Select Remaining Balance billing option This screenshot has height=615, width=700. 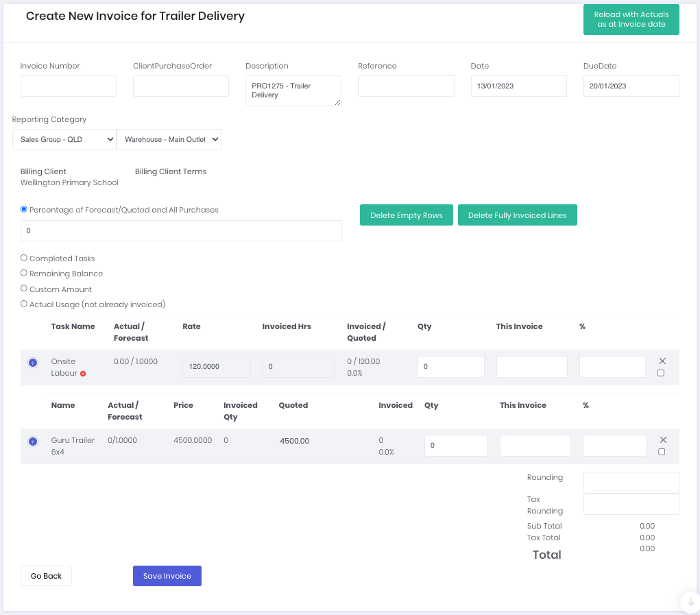[x=23, y=274]
